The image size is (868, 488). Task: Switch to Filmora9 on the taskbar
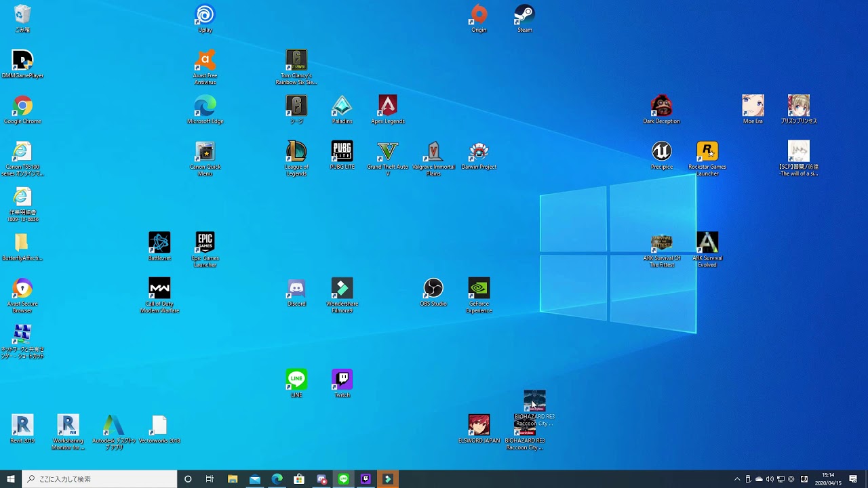(x=388, y=479)
